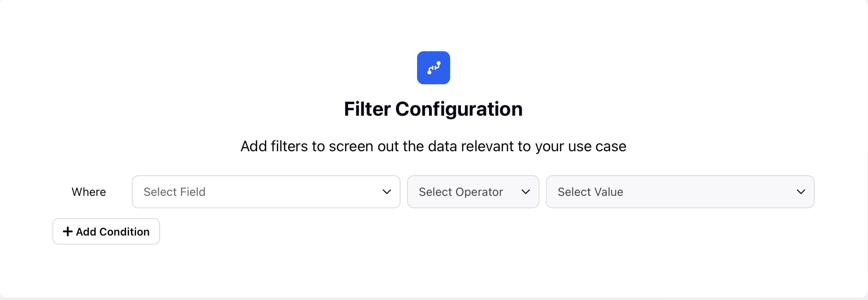Click the chevron arrow in Select Operator
The height and width of the screenshot is (300, 868).
(x=526, y=192)
